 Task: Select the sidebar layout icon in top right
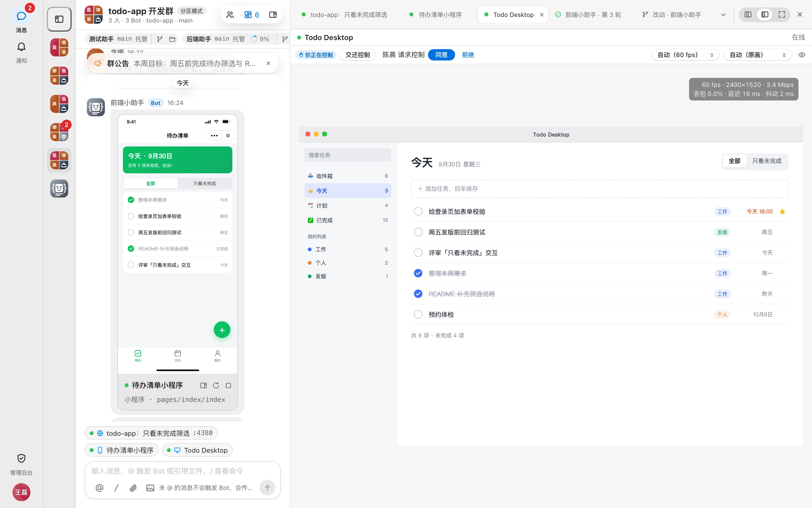(765, 14)
